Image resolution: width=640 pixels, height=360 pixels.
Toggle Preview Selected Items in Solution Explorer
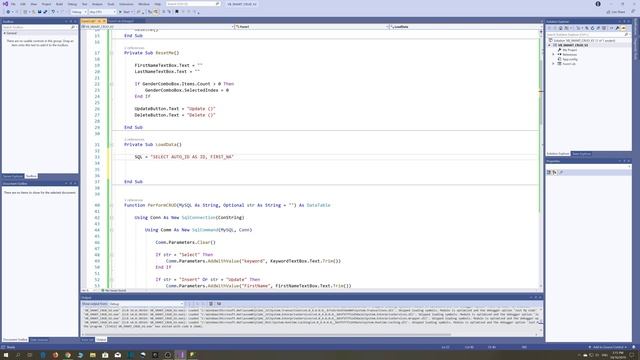(x=623, y=28)
